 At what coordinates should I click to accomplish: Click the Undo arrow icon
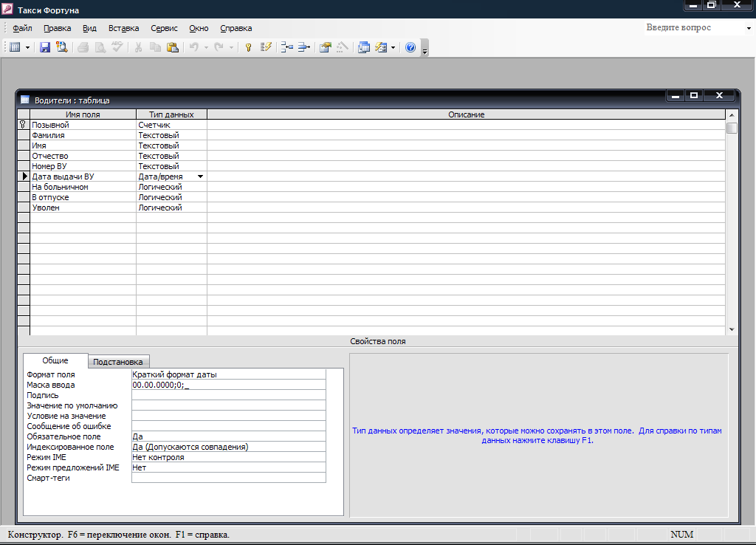click(194, 47)
